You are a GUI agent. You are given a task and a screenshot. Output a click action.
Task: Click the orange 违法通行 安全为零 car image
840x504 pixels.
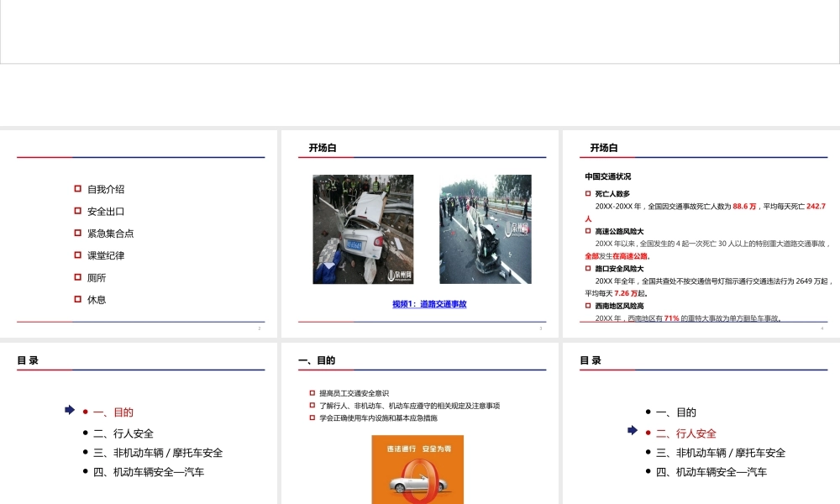(x=417, y=470)
